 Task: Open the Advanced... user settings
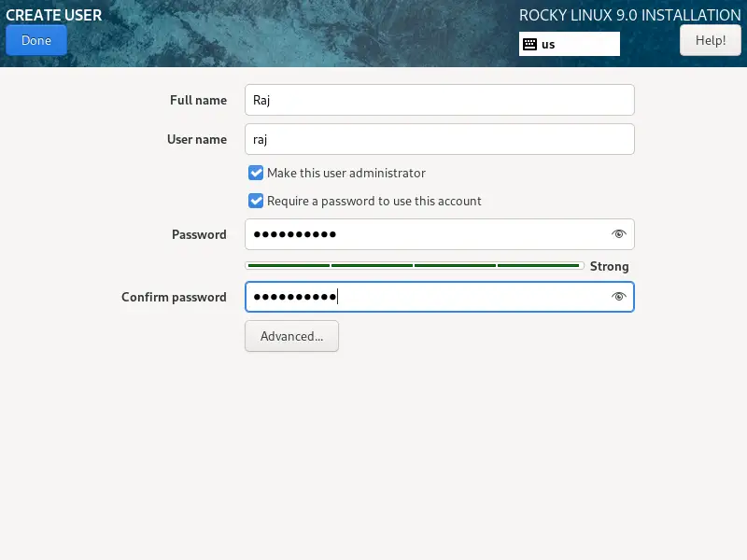(x=291, y=336)
